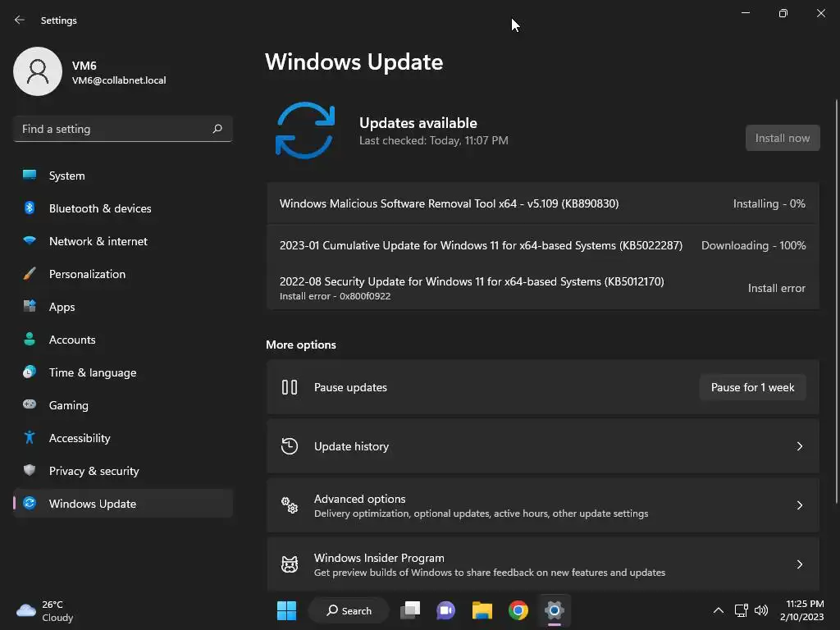This screenshot has height=630, width=840.
Task: Open Google Chrome from the taskbar
Action: pos(518,610)
